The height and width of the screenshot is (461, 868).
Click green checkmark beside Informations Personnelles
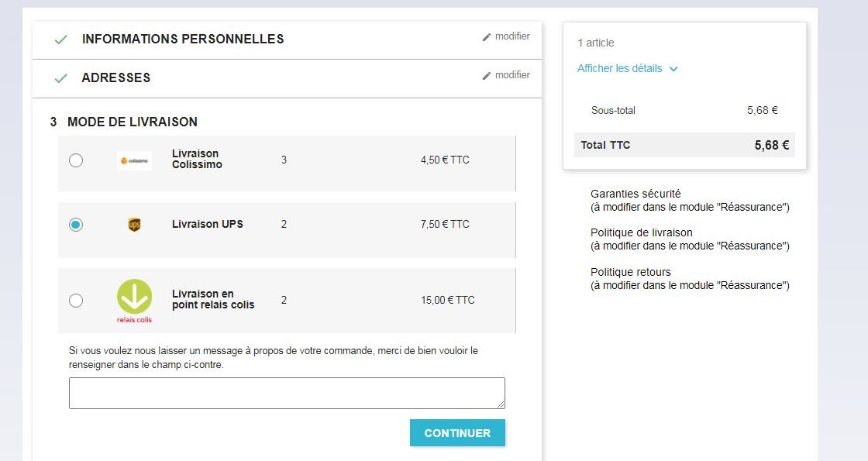coord(61,40)
